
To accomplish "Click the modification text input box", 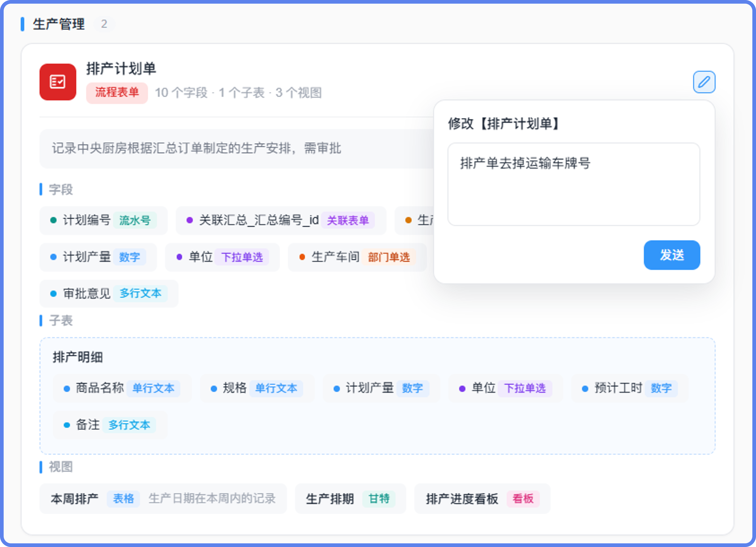I will coord(574,184).
